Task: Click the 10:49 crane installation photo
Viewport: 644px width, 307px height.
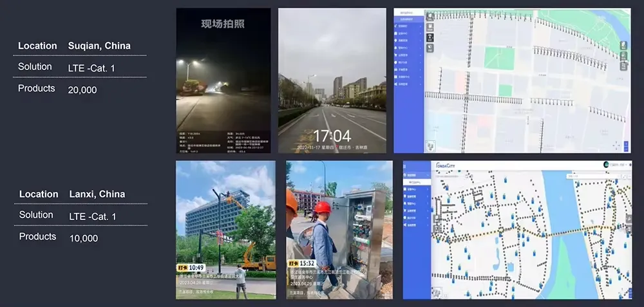Action: [225, 230]
